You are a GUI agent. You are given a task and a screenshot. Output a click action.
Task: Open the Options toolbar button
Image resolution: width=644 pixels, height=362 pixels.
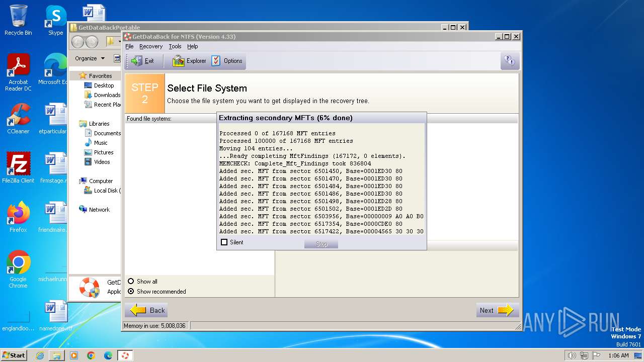tap(227, 61)
